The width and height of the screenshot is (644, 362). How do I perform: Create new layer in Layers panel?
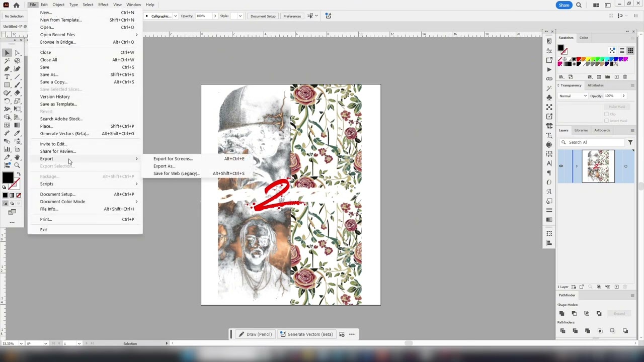[617, 287]
